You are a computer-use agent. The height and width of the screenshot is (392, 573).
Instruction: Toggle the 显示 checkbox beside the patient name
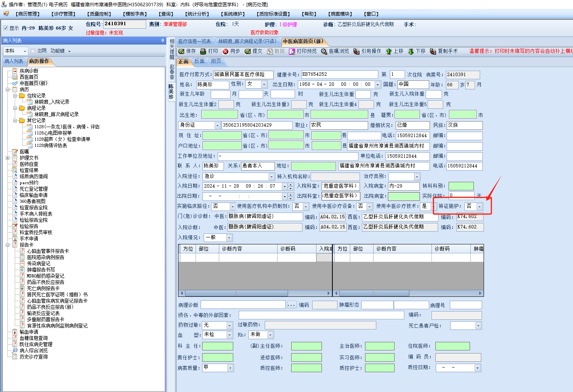coord(5,28)
